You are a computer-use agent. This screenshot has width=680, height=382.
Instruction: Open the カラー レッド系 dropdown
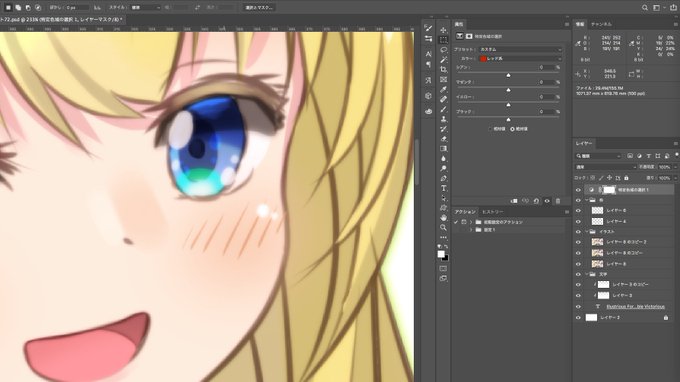click(520, 59)
